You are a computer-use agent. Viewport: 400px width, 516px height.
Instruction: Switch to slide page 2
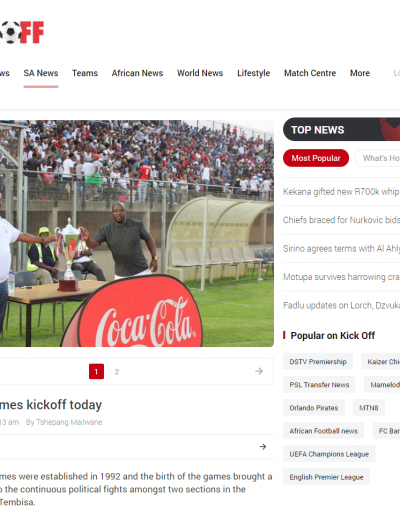pyautogui.click(x=117, y=372)
